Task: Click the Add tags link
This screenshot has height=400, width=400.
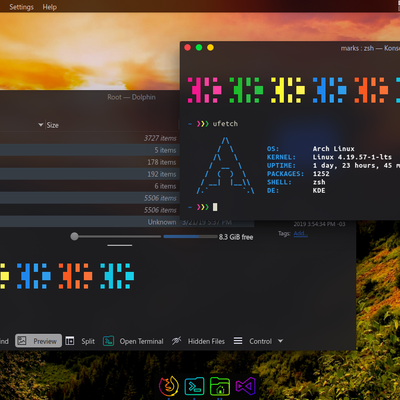Action: pyautogui.click(x=300, y=233)
